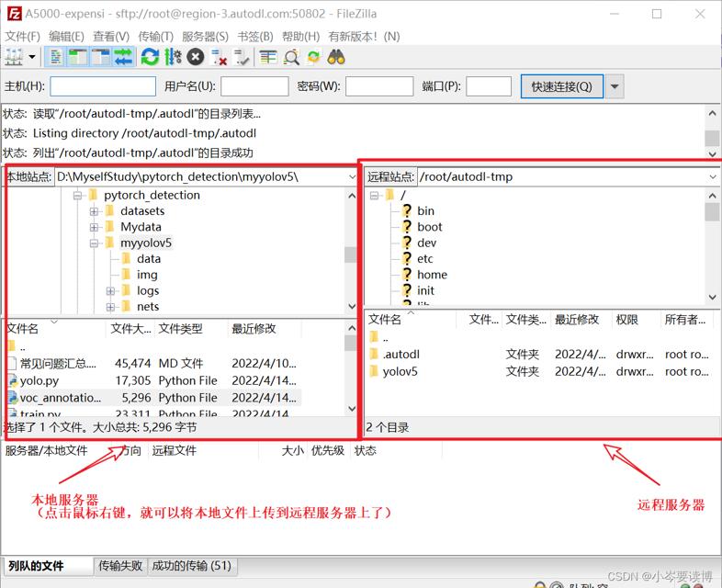Open the 书签(B) menu
The width and height of the screenshot is (722, 588).
tap(255, 37)
